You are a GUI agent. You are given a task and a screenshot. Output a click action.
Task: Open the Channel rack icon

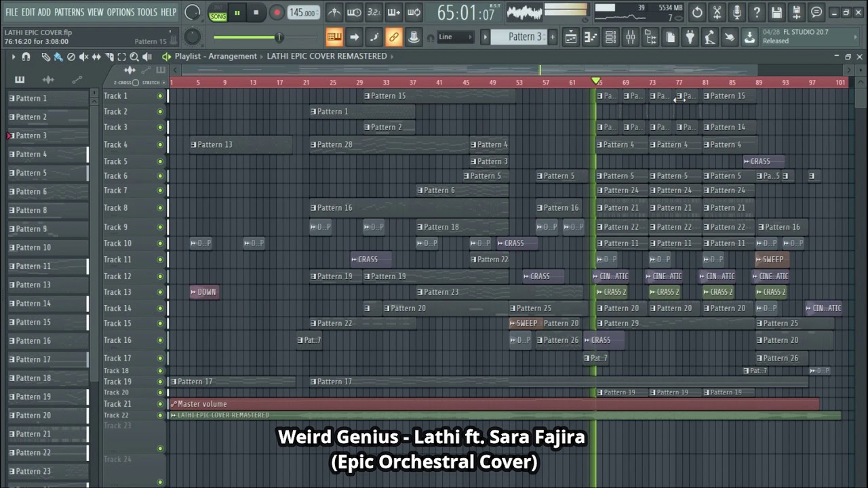[610, 37]
